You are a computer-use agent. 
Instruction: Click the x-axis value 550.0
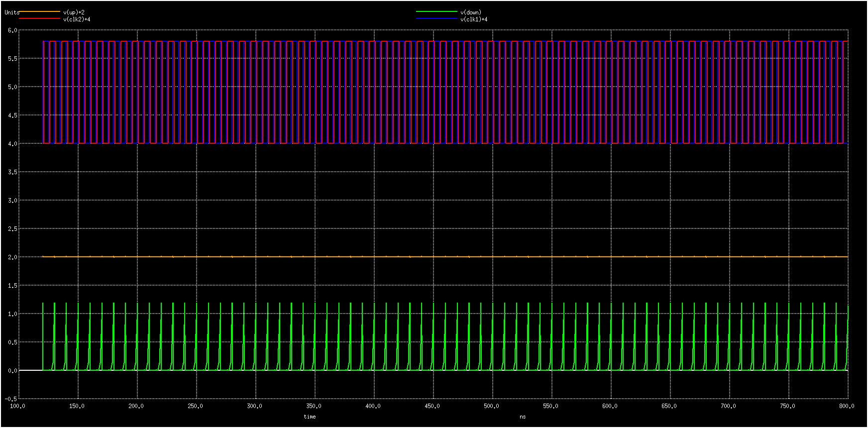[x=550, y=406]
